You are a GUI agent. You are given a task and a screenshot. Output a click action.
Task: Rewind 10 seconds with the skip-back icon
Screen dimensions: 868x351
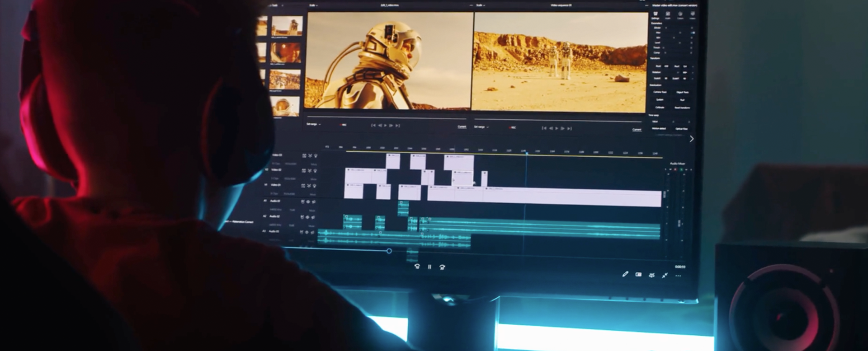point(417,267)
